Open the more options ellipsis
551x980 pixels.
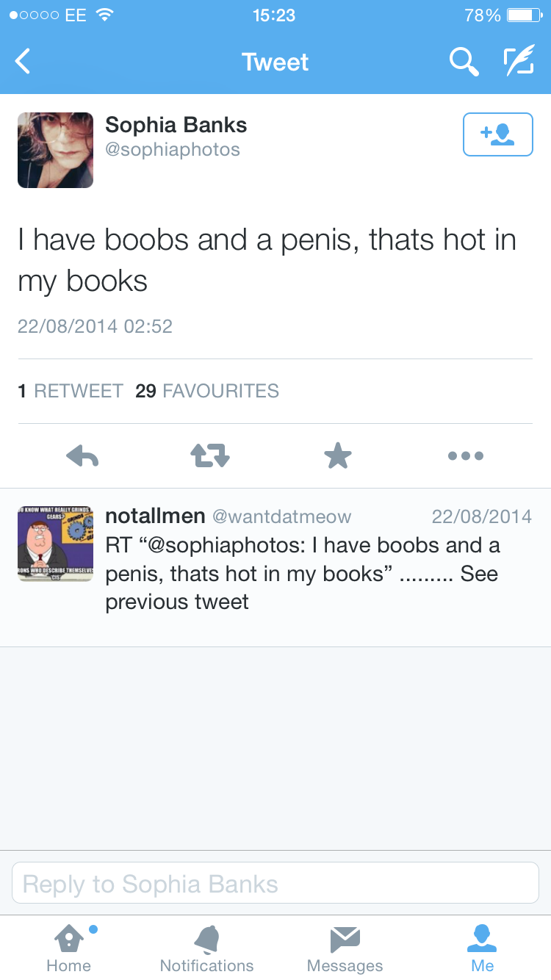(466, 456)
